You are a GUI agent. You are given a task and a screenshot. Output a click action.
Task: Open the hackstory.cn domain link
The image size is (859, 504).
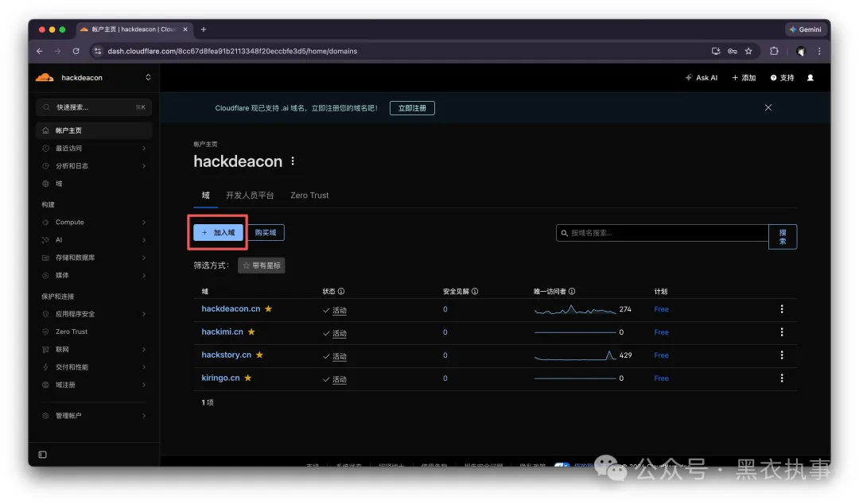click(x=226, y=355)
